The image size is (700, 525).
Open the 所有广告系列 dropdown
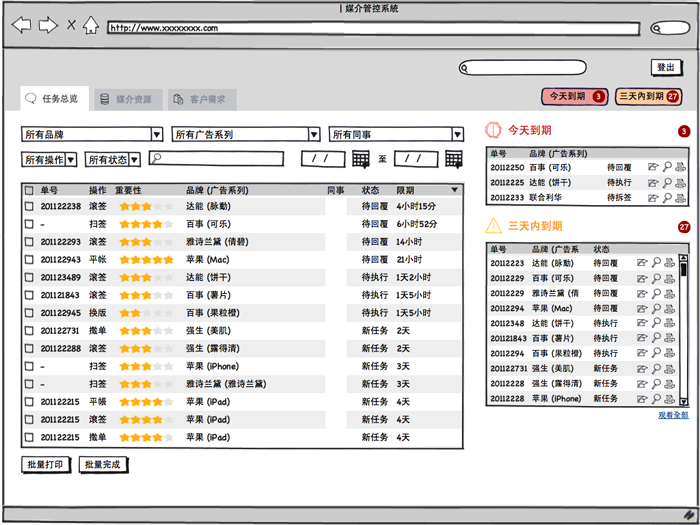click(x=246, y=134)
